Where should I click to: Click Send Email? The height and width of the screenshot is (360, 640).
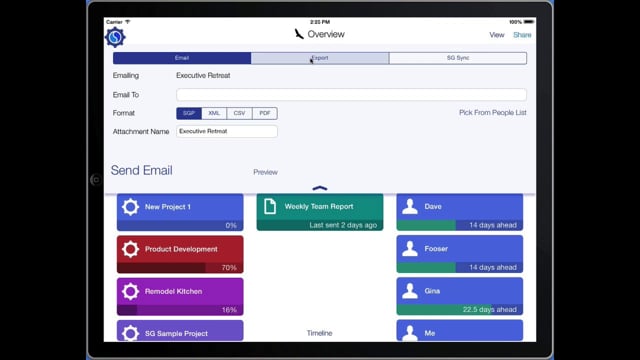[142, 170]
